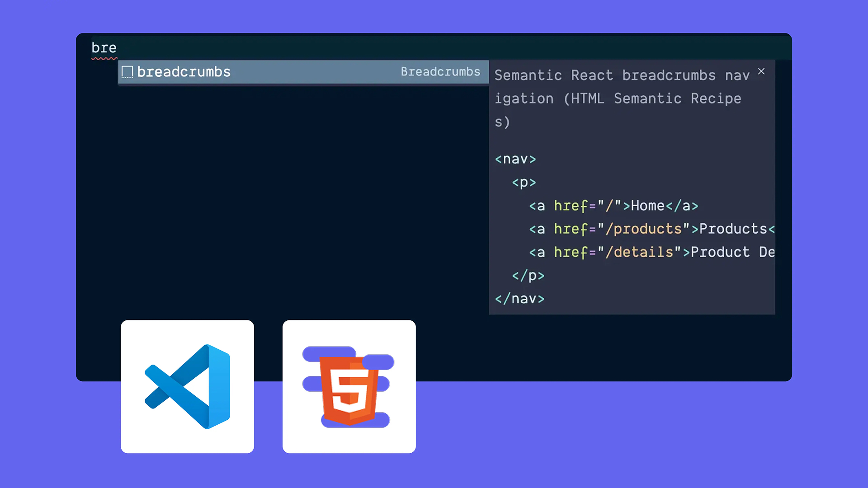Select the breadcrumbs autocomplete suggestion
Image resolution: width=868 pixels, height=488 pixels.
click(303, 72)
